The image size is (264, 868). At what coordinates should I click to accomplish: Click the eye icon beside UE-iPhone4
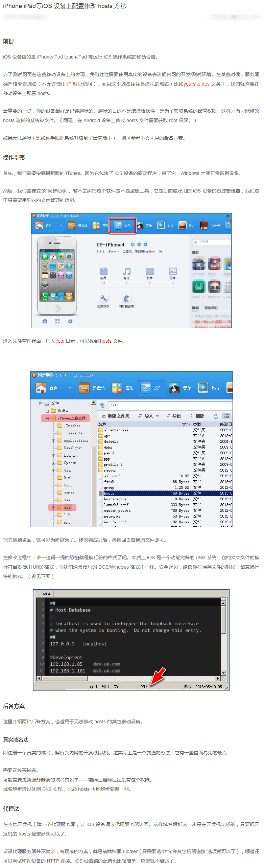[x=139, y=244]
